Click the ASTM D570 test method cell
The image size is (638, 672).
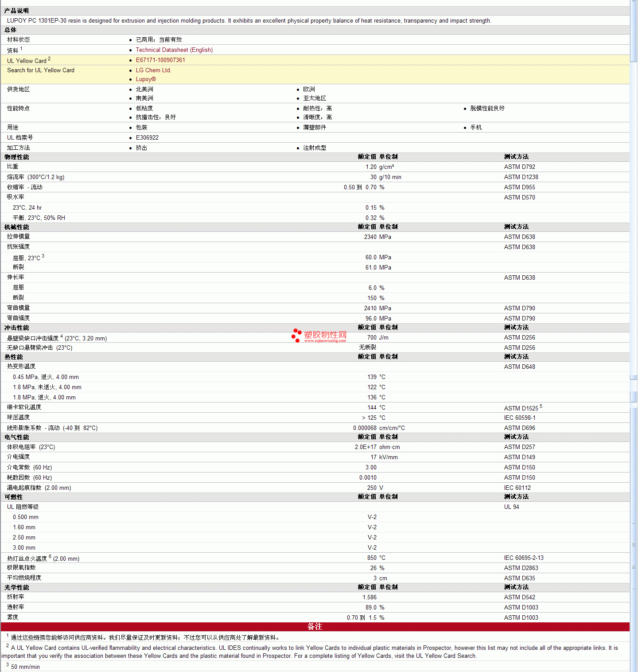click(x=519, y=198)
